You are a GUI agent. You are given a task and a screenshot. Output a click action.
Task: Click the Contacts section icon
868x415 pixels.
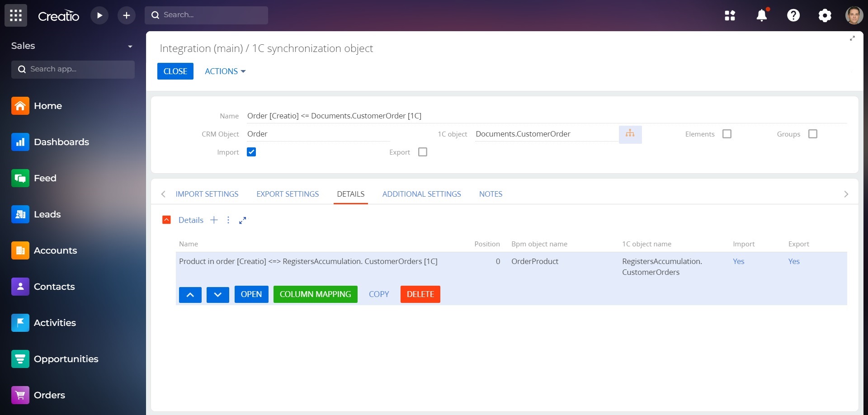click(x=20, y=287)
